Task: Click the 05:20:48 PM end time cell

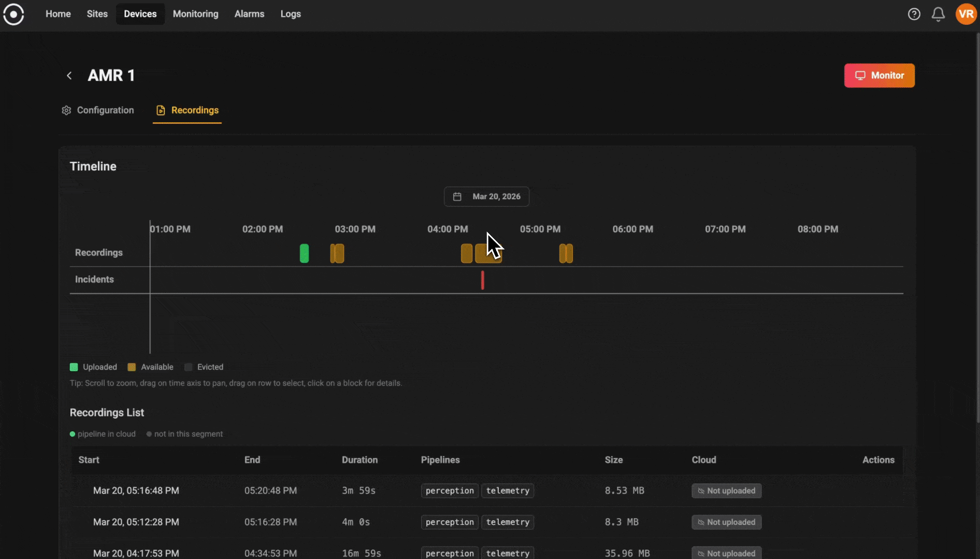Action: [x=271, y=491]
